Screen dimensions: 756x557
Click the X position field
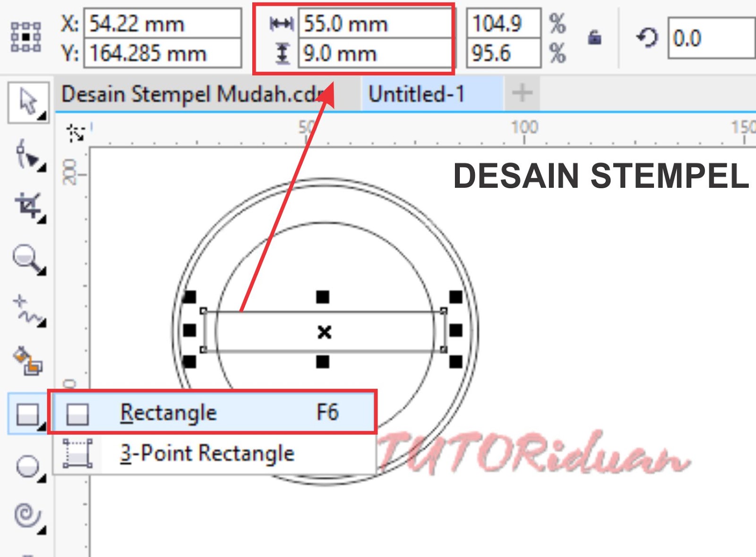coord(163,24)
